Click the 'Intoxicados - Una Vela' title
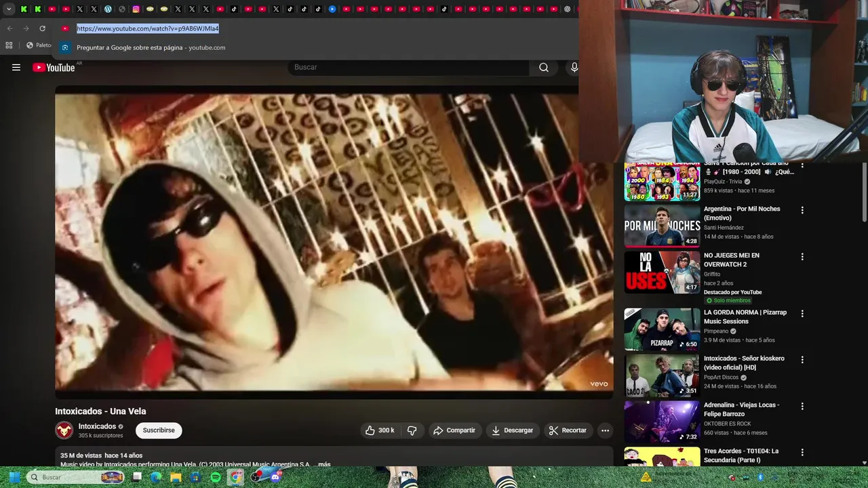Image resolution: width=868 pixels, height=488 pixels. pos(100,411)
